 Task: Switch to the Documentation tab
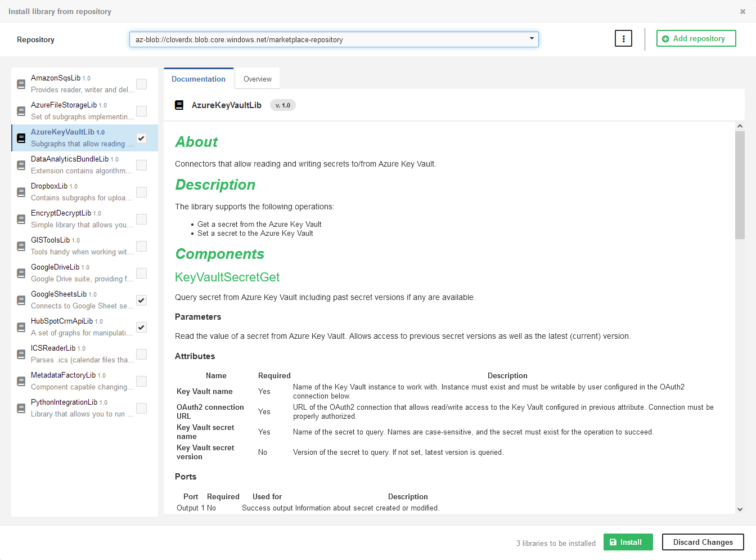(199, 79)
